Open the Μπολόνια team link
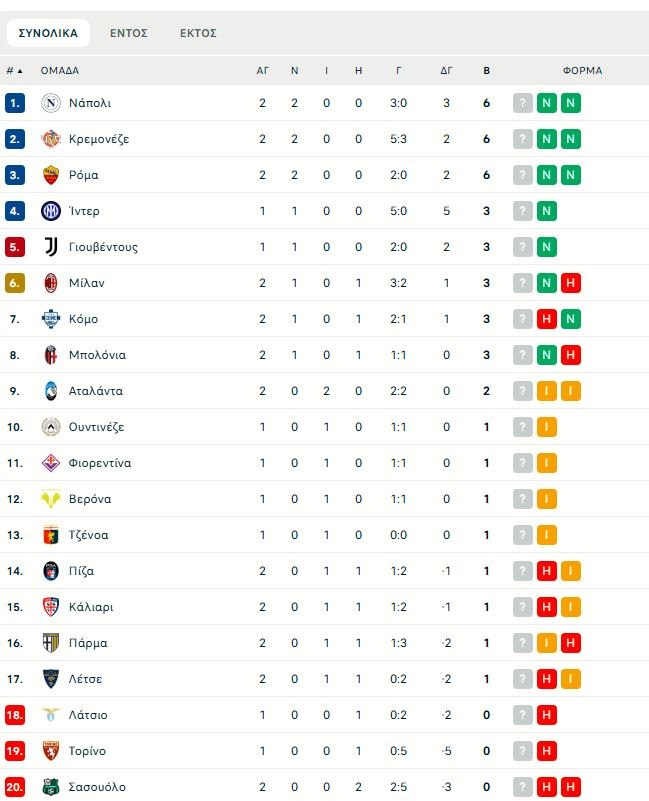Image resolution: width=649 pixels, height=801 pixels. [x=97, y=355]
